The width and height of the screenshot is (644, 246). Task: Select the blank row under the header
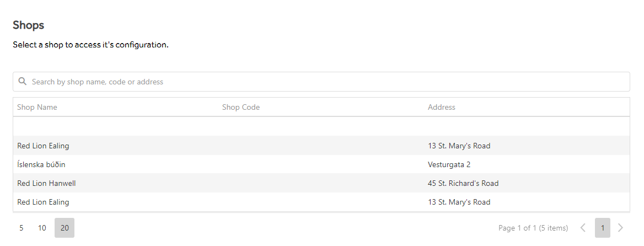tap(321, 126)
